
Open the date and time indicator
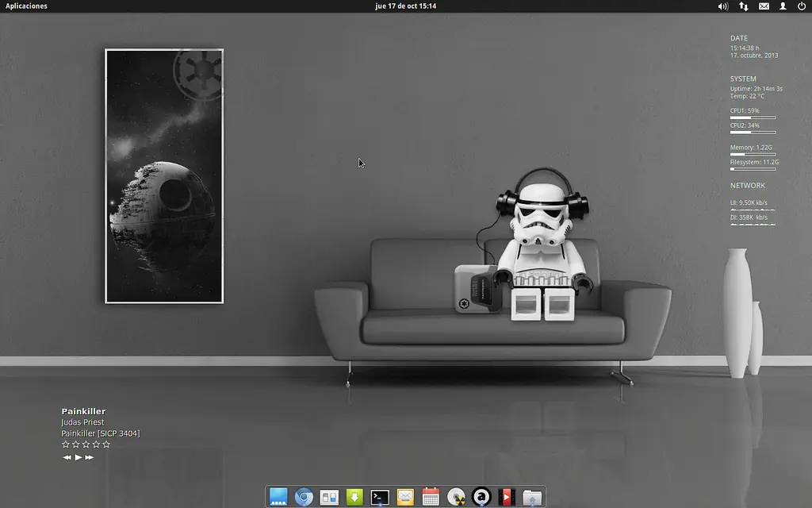405,6
